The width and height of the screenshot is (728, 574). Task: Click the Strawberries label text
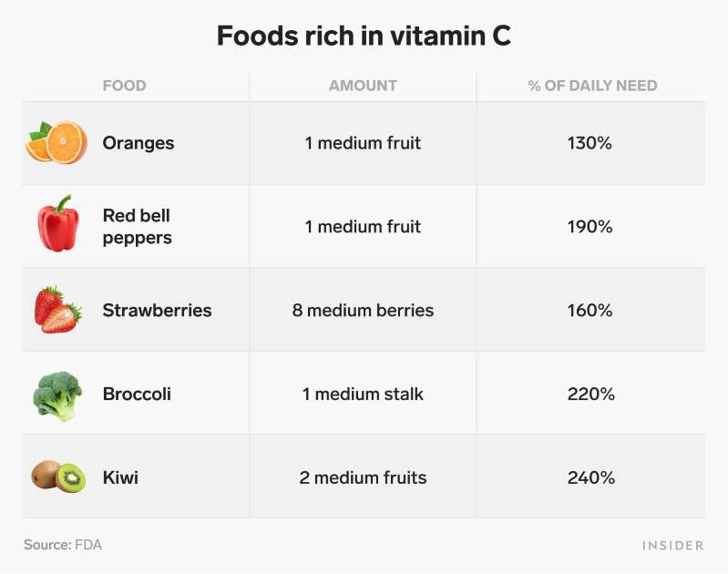(x=157, y=311)
